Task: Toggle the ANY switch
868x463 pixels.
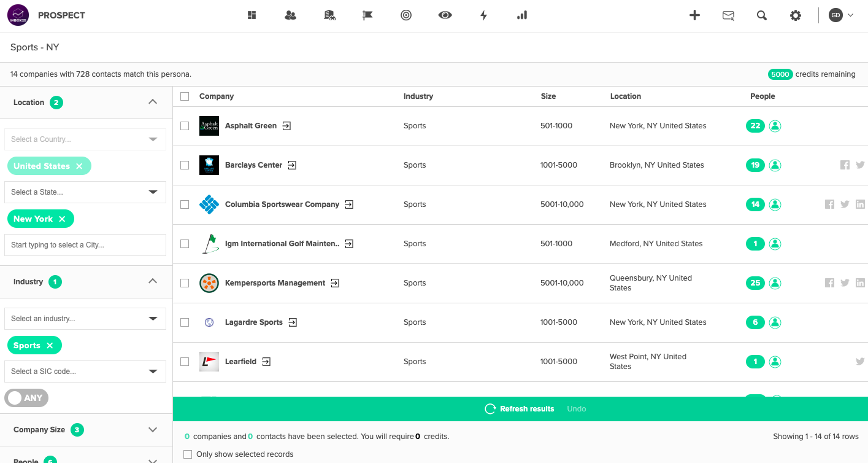Action: [x=26, y=398]
